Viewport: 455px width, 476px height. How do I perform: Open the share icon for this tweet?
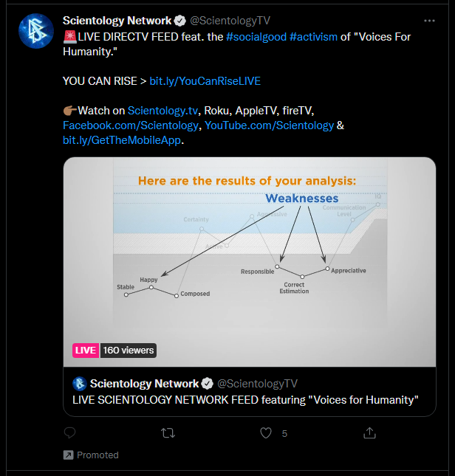click(369, 432)
